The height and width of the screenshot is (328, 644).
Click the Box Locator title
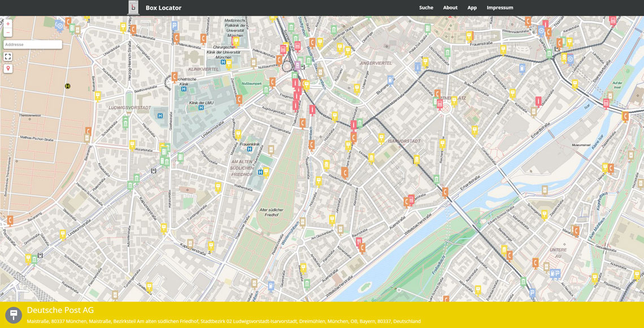(163, 8)
